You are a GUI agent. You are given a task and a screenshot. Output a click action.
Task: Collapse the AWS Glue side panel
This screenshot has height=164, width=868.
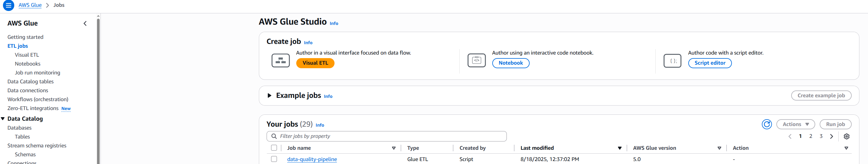pyautogui.click(x=85, y=23)
